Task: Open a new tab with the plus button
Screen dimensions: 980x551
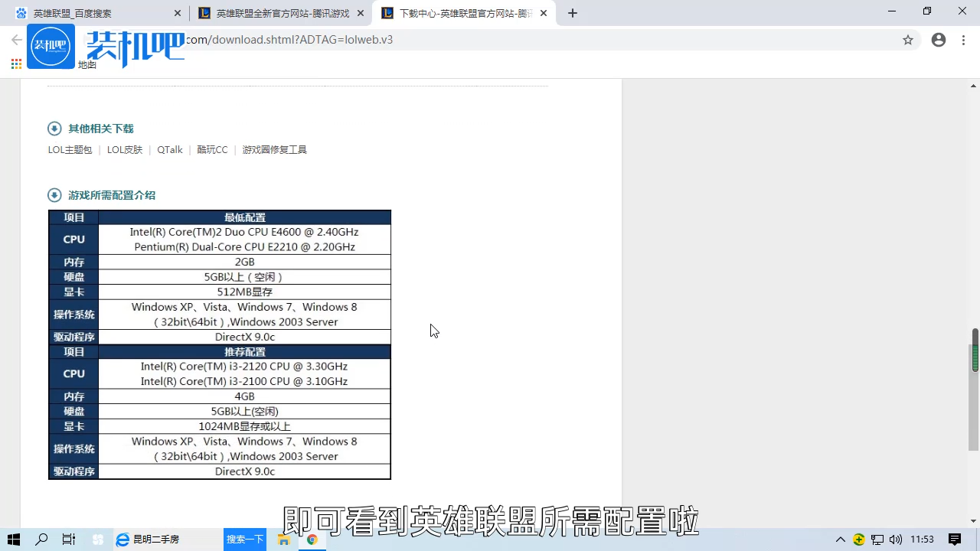Action: [x=572, y=13]
